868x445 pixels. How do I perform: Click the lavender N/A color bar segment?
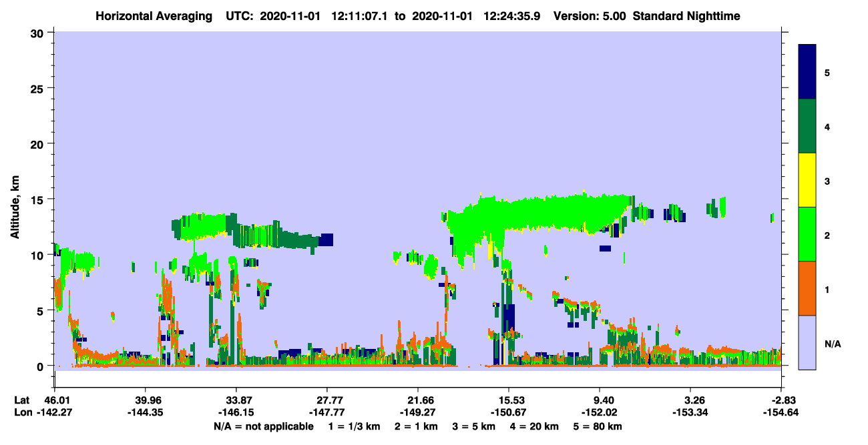click(807, 342)
